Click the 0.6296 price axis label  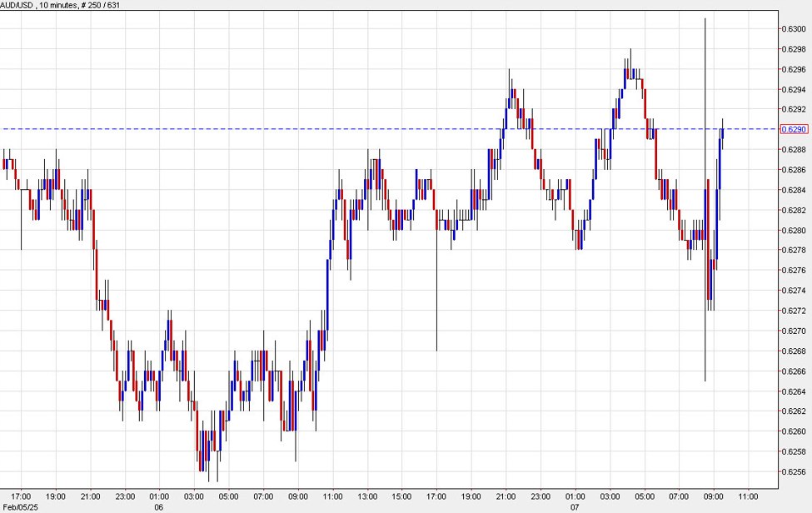tap(793, 69)
